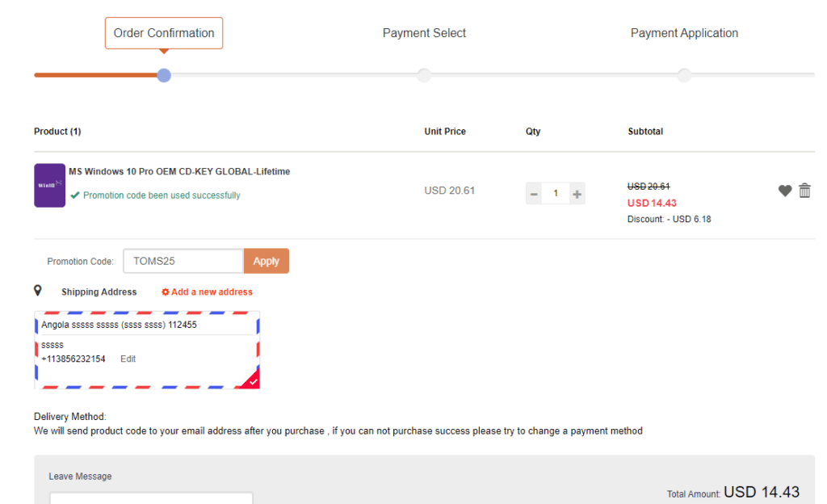The width and height of the screenshot is (827, 504).
Task: Click the Payment Application progress dot
Action: pos(684,75)
